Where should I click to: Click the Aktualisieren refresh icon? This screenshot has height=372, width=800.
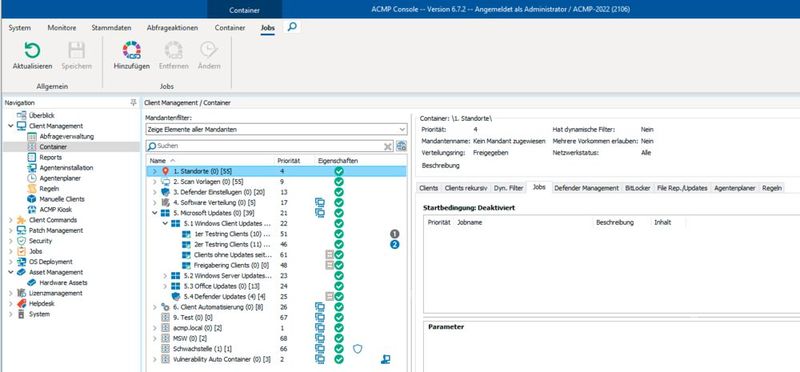coord(32,51)
